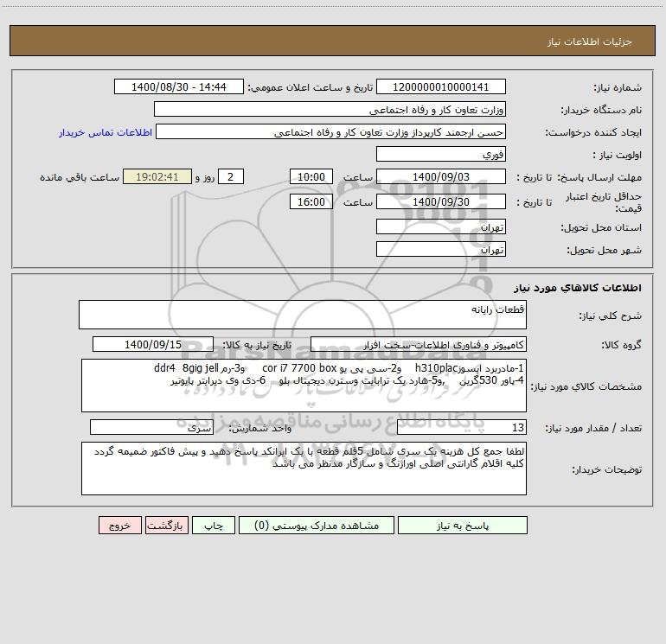Screen dimensions: 666x644
Task: Click the label ایجاد کننده درخواست
Action: point(593,133)
